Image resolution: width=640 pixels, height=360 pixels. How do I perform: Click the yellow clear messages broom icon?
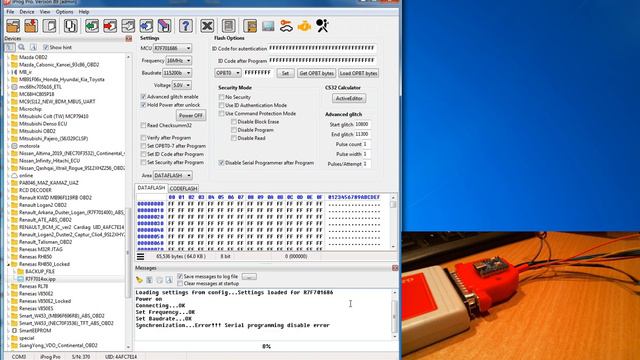(139, 280)
